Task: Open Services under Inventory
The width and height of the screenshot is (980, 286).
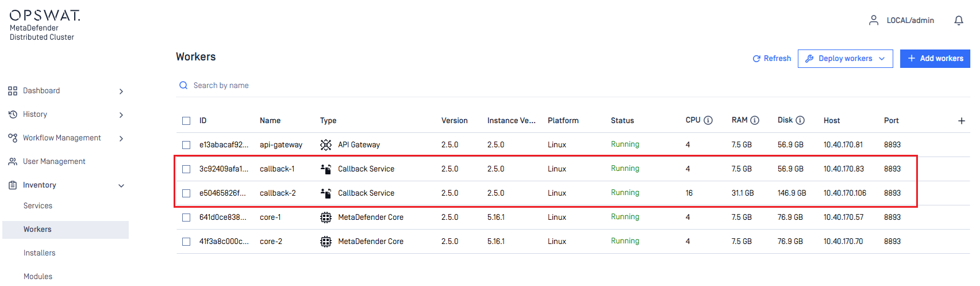Action: [38, 206]
